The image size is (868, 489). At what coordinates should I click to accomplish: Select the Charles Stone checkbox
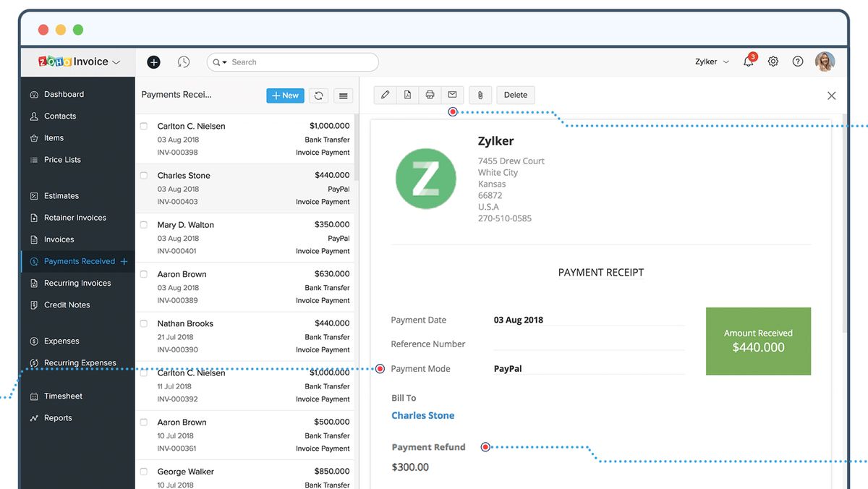coord(144,176)
